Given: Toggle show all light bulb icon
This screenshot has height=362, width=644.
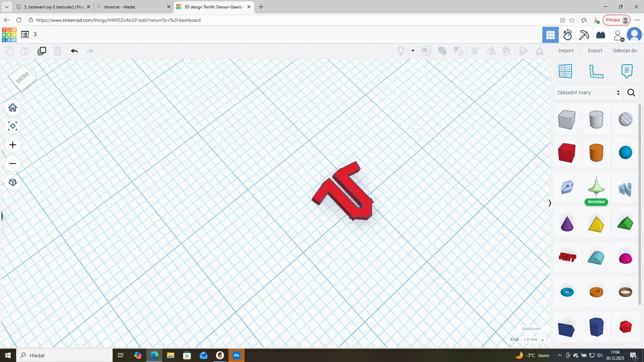Looking at the screenshot, I should [400, 51].
